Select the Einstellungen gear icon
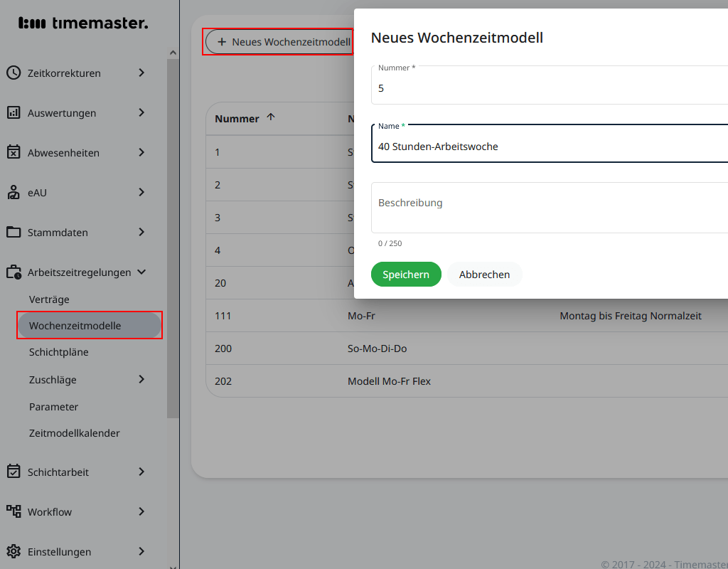This screenshot has width=728, height=569. [x=14, y=551]
